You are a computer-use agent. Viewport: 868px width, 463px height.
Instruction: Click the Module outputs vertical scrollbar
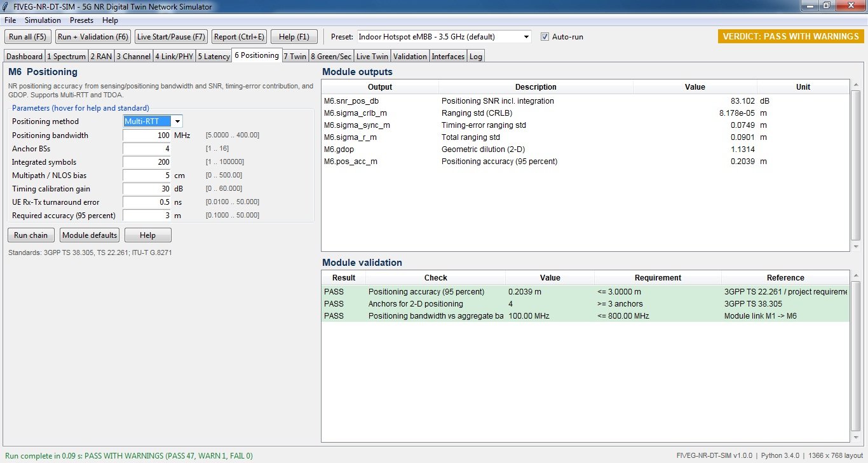[856, 165]
